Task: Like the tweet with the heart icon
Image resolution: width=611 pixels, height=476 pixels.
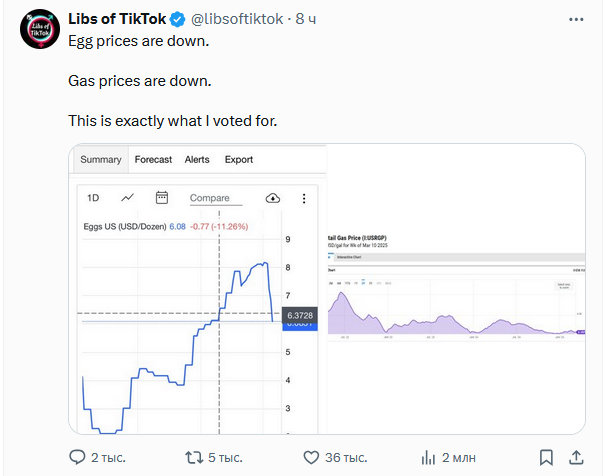Action: click(x=312, y=457)
